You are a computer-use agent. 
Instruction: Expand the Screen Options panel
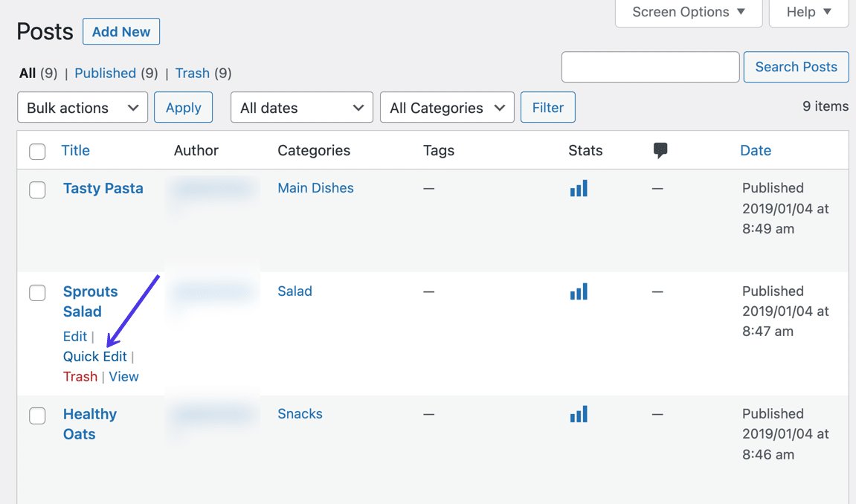[687, 12]
